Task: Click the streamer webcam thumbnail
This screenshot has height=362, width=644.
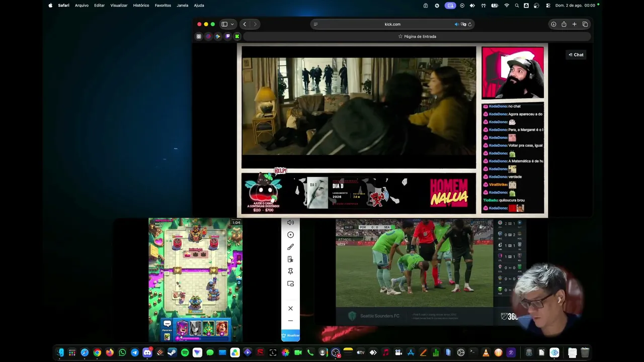Action: 513,72
